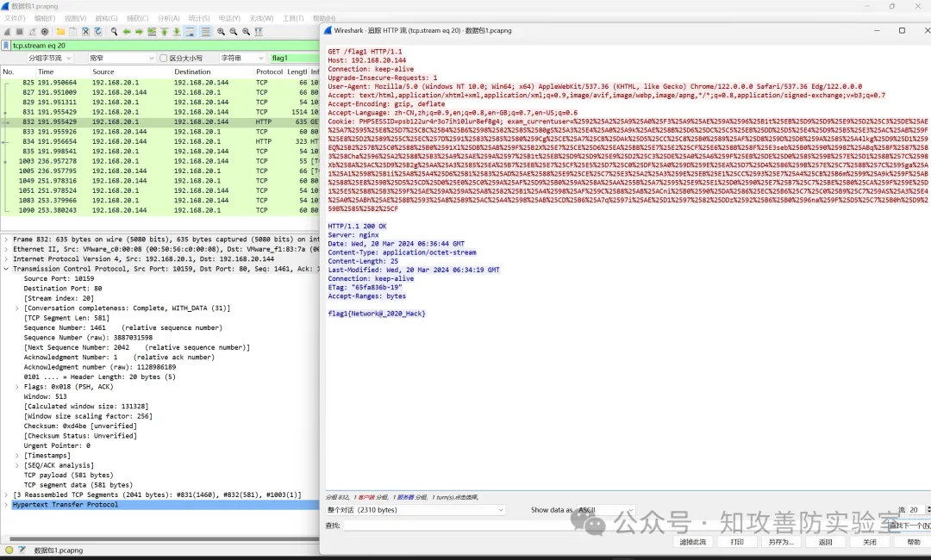
Task: Expand the [SEQ/ACK analysis] node
Action: pyautogui.click(x=16, y=465)
